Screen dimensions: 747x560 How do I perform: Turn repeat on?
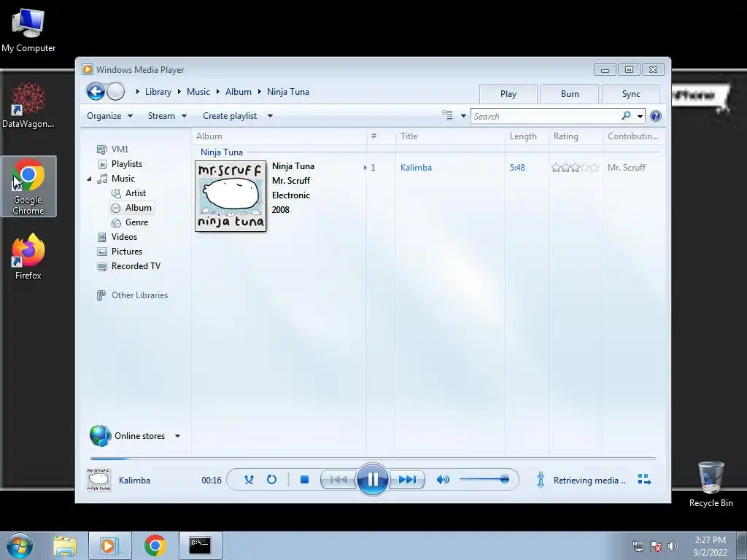click(271, 480)
